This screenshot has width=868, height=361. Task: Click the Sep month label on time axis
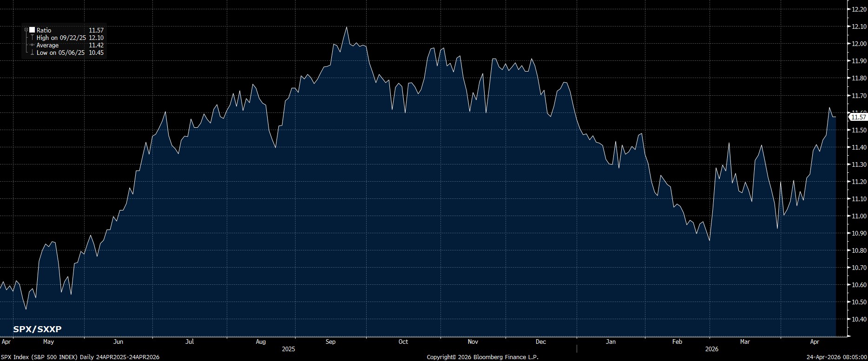(330, 341)
